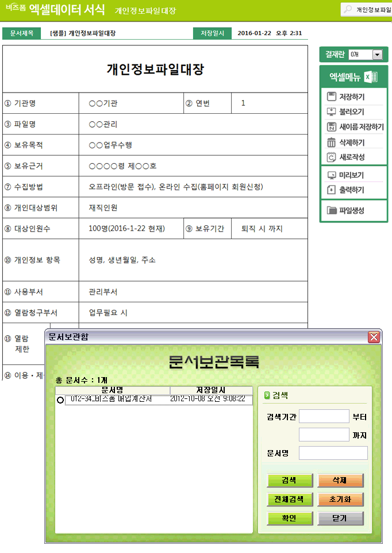
Task: Click the 확인 confirm button
Action: pos(290,519)
